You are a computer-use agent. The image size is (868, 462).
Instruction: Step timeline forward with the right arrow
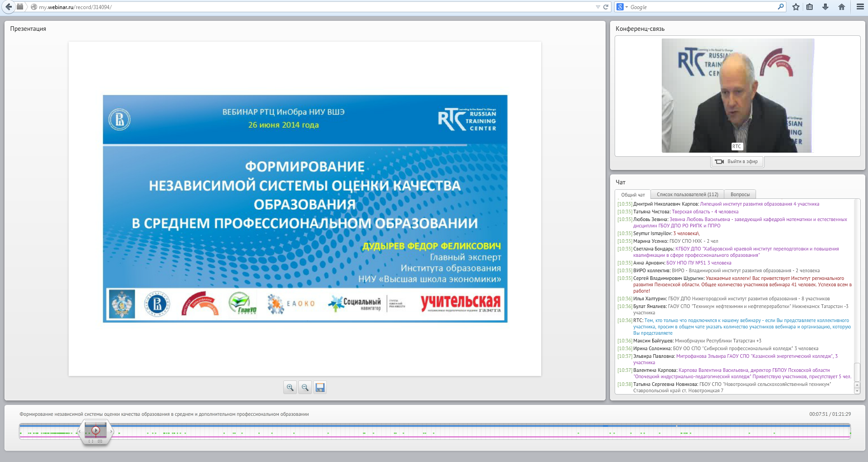[112, 432]
